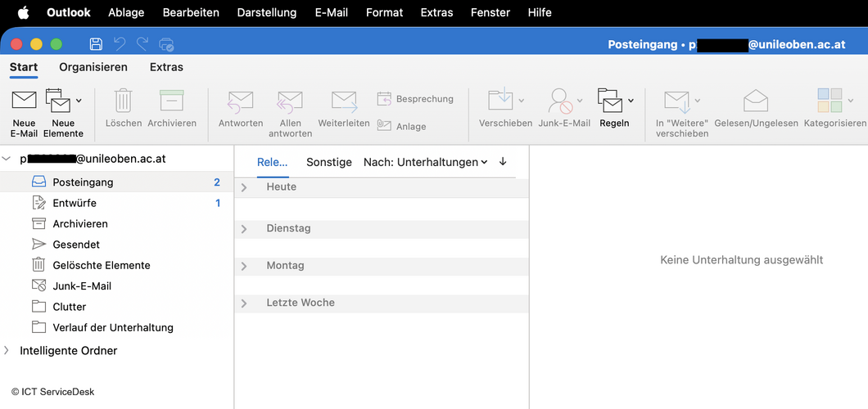
Task: Select the Junk-E-Mail folder in sidebar
Action: (x=117, y=285)
